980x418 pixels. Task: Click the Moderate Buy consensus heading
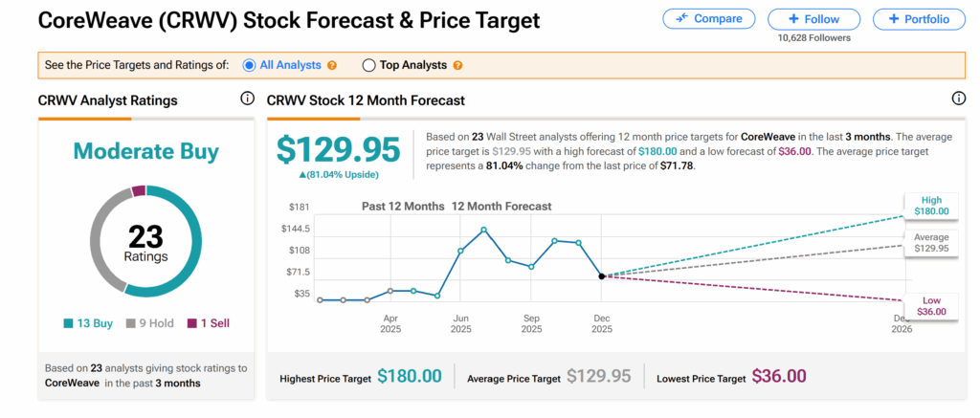coord(145,151)
